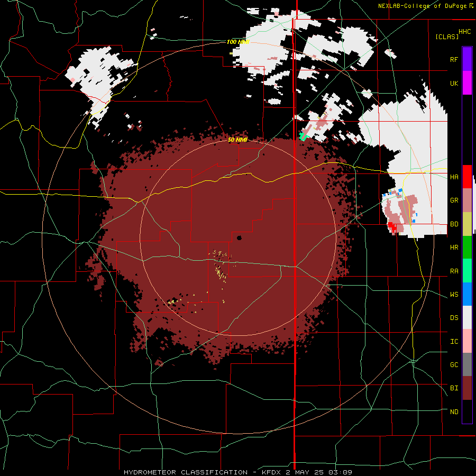Click the red hail core echo
This screenshot has width=476, height=476.
tap(392, 226)
